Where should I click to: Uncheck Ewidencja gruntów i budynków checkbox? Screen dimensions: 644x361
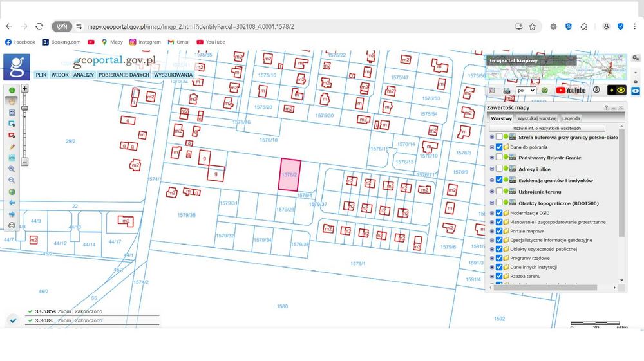tap(499, 180)
